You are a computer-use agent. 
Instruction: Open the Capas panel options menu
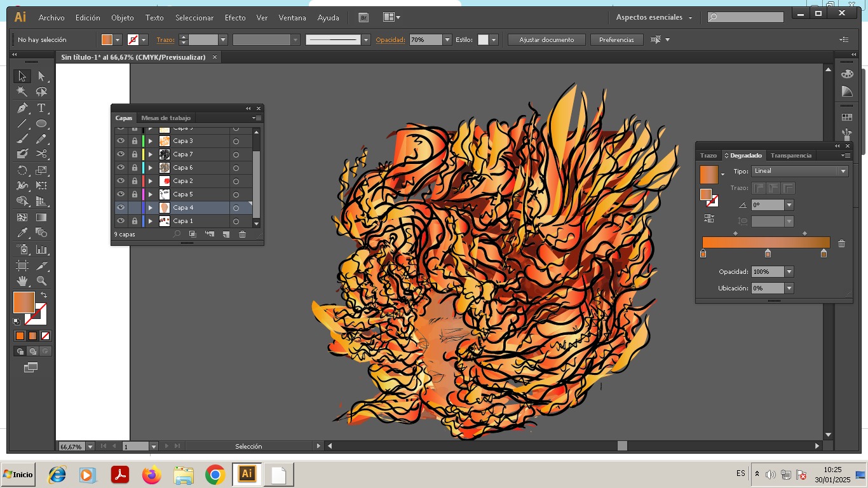coord(257,118)
